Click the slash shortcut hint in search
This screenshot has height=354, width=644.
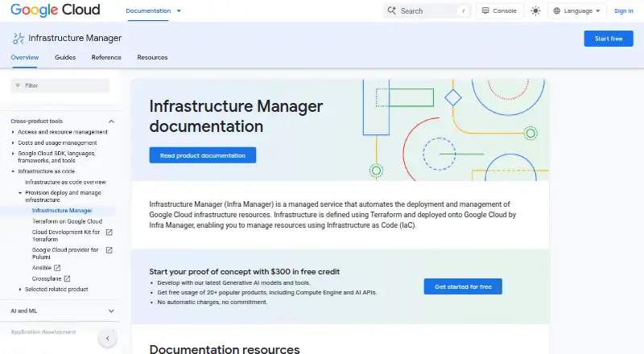pyautogui.click(x=464, y=11)
